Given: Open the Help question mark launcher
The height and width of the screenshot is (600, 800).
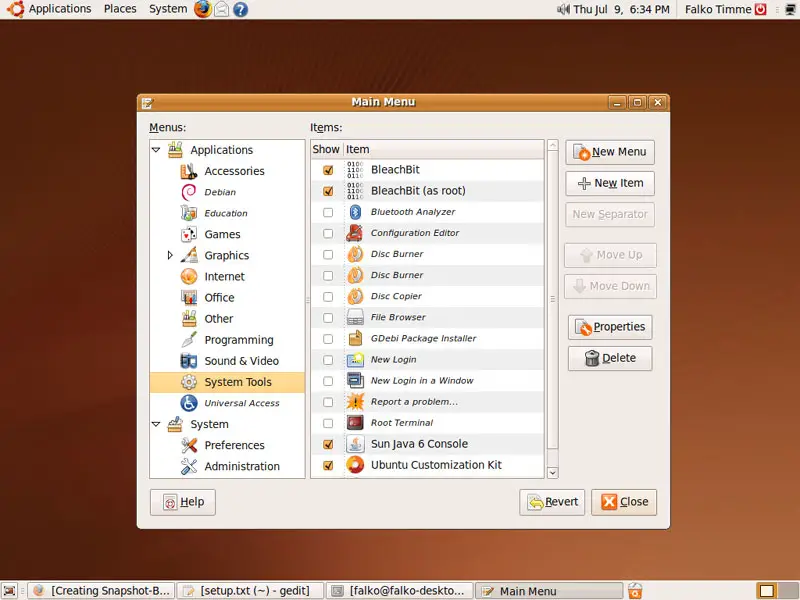Looking at the screenshot, I should (x=240, y=9).
